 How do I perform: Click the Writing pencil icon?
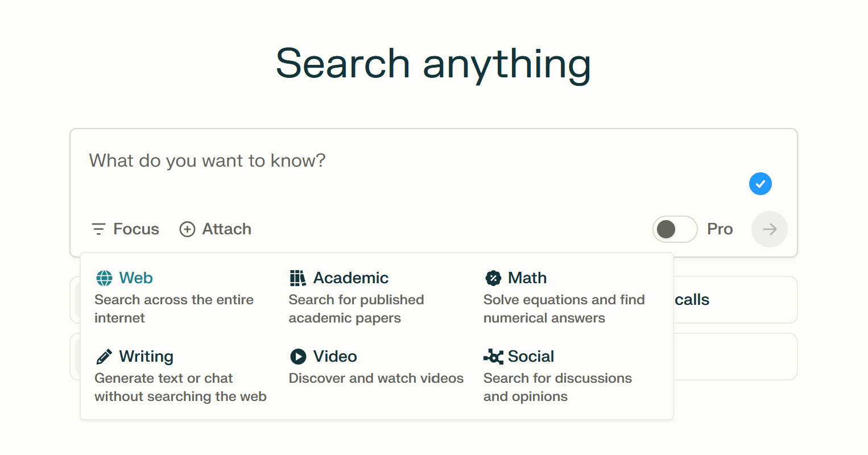click(104, 357)
